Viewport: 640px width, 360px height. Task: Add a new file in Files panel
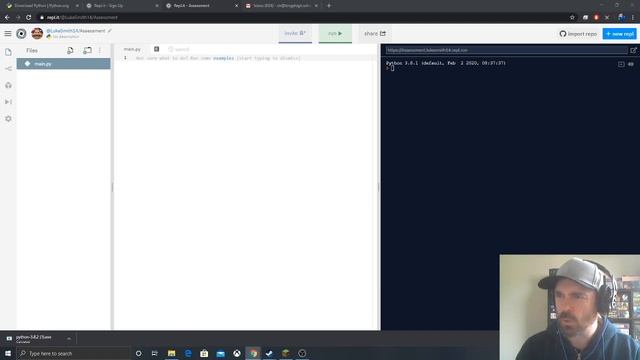[70, 50]
